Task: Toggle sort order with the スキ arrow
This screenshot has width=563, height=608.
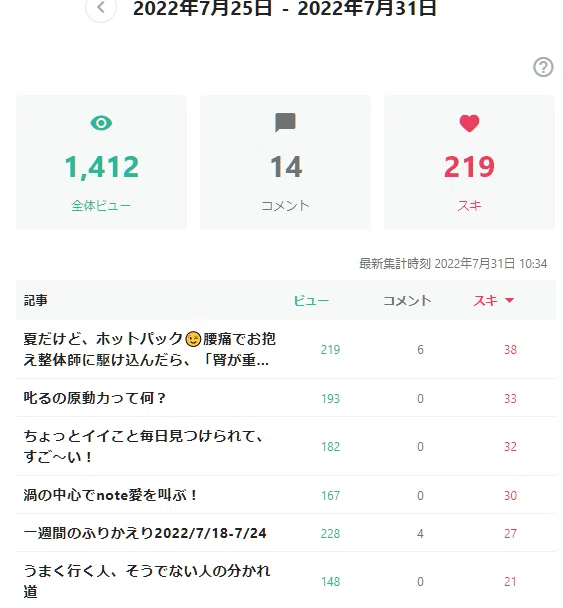Action: click(509, 301)
